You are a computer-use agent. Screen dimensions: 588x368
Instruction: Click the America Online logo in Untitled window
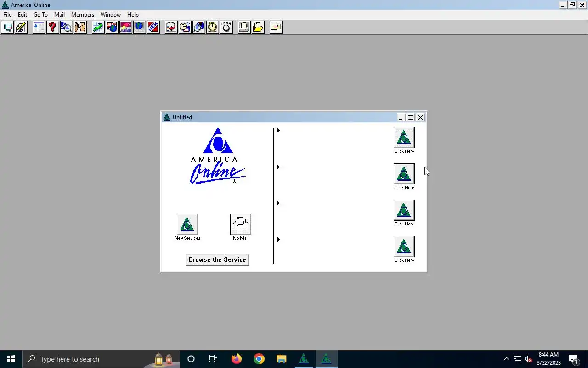218,156
